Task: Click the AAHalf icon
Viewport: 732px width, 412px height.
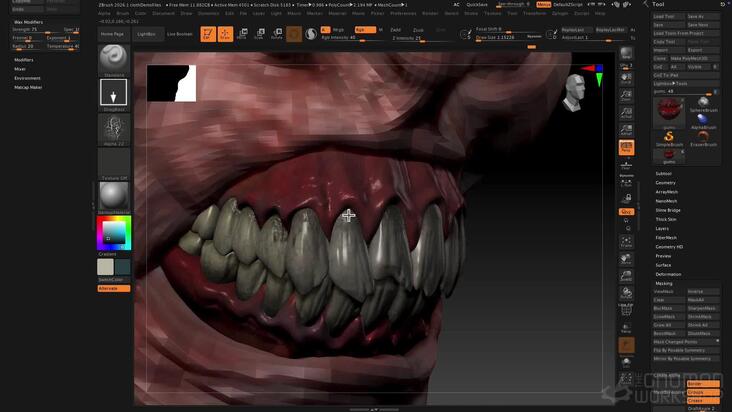Action: pos(626,130)
